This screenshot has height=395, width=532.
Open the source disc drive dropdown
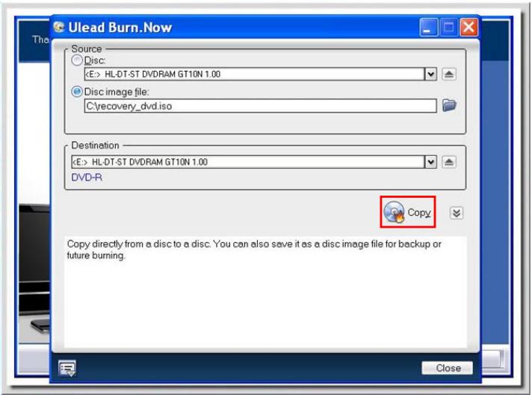(430, 74)
